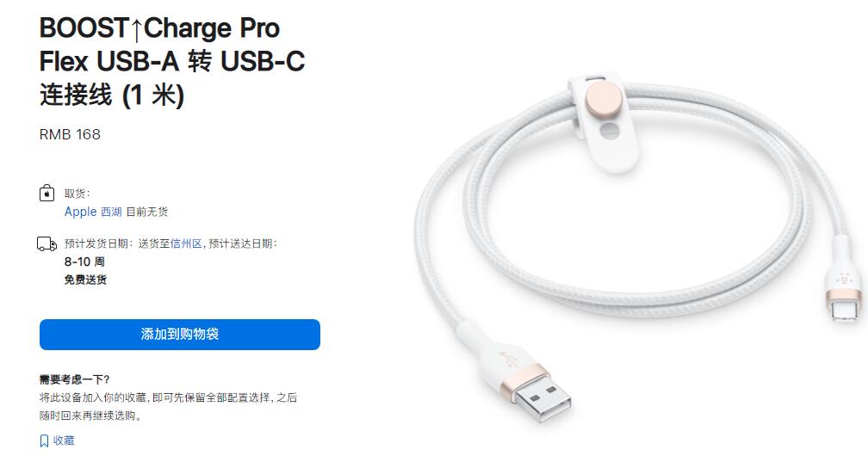
Task: Click the RMB 168 price text
Action: click(x=70, y=134)
